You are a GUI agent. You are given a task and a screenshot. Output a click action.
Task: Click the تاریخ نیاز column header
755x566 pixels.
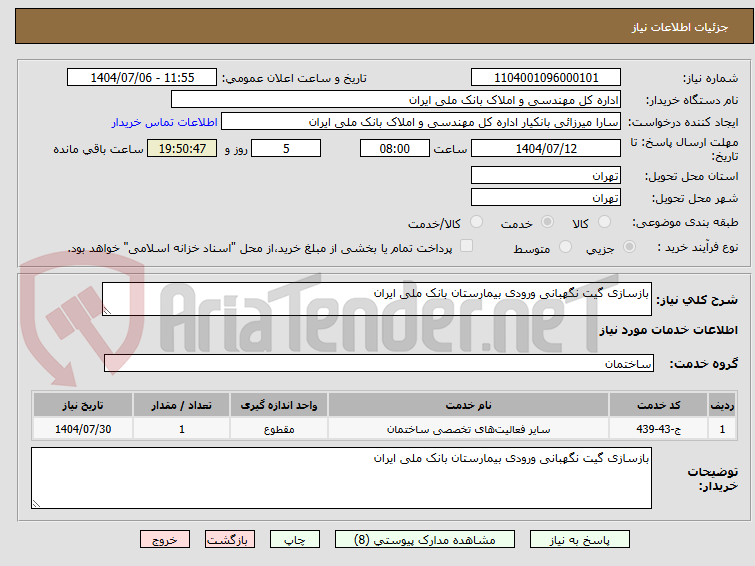point(83,405)
